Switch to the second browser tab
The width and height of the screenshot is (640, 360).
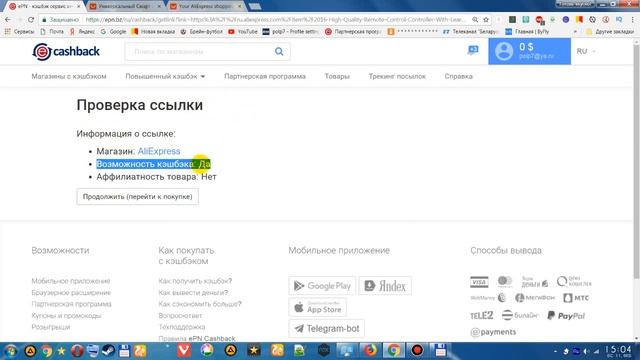coord(124,6)
